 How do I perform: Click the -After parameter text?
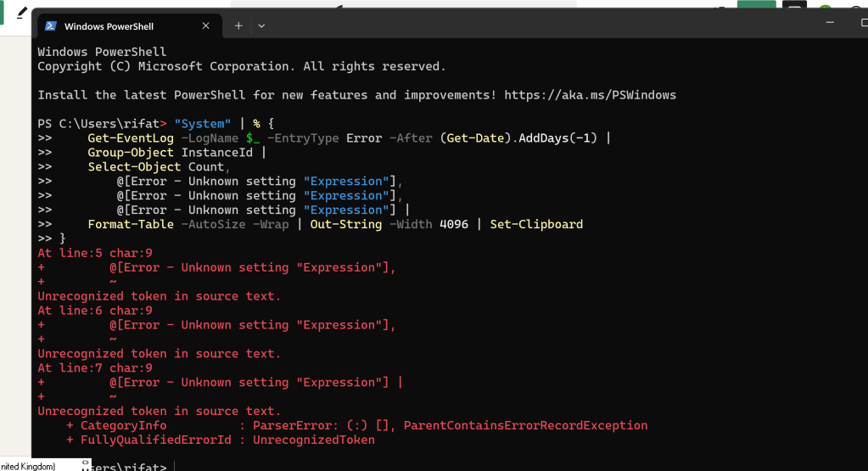point(411,137)
